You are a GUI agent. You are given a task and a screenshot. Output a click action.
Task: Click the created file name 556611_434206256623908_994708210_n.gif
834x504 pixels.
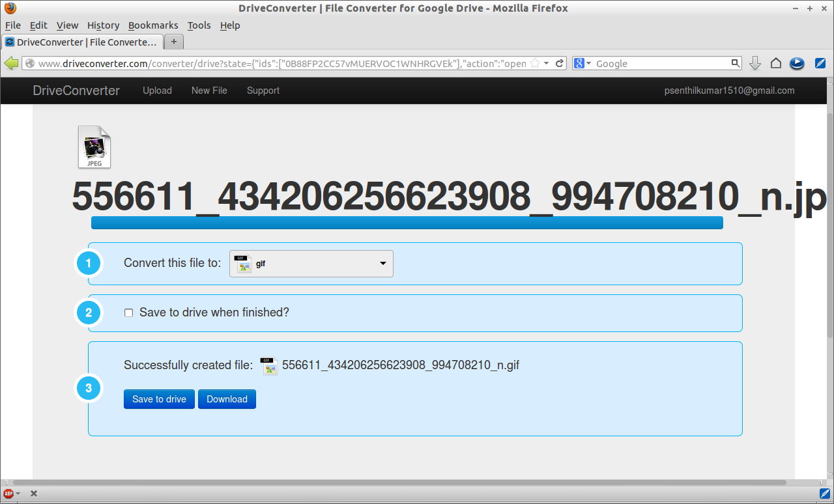pyautogui.click(x=401, y=365)
